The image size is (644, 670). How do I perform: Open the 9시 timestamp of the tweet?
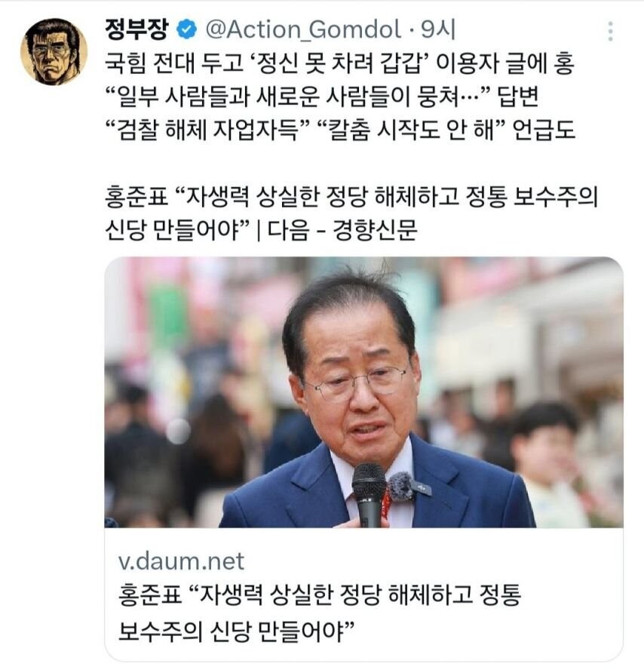pos(438,29)
